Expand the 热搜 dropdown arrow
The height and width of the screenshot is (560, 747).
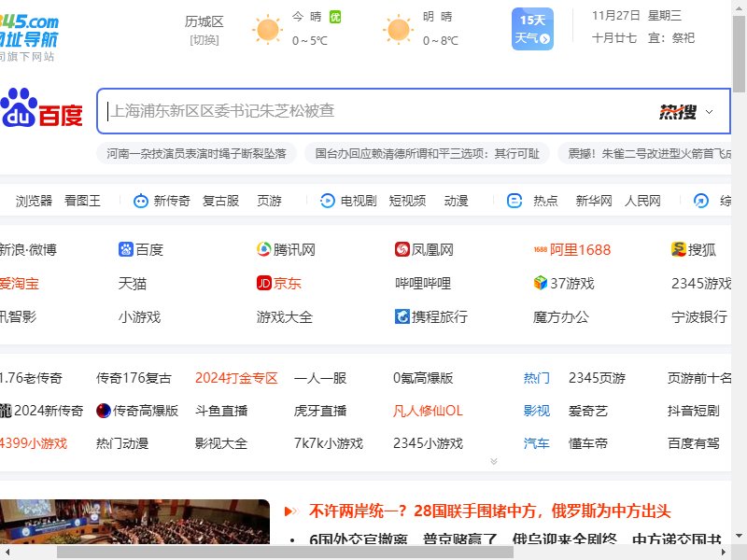pos(710,112)
